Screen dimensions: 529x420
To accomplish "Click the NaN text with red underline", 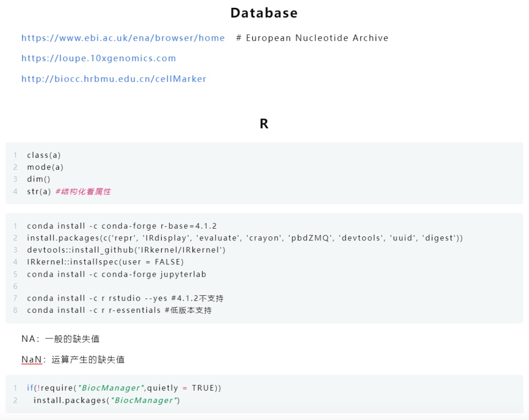I will pos(31,360).
